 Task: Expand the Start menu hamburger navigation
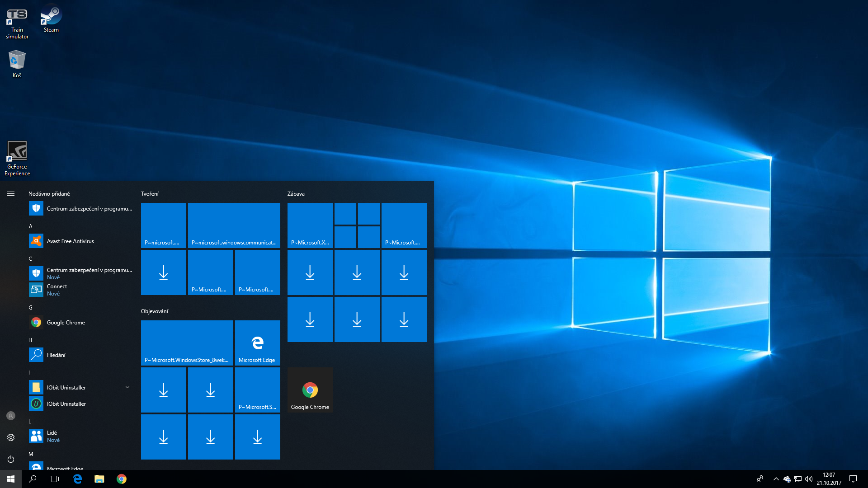point(11,193)
